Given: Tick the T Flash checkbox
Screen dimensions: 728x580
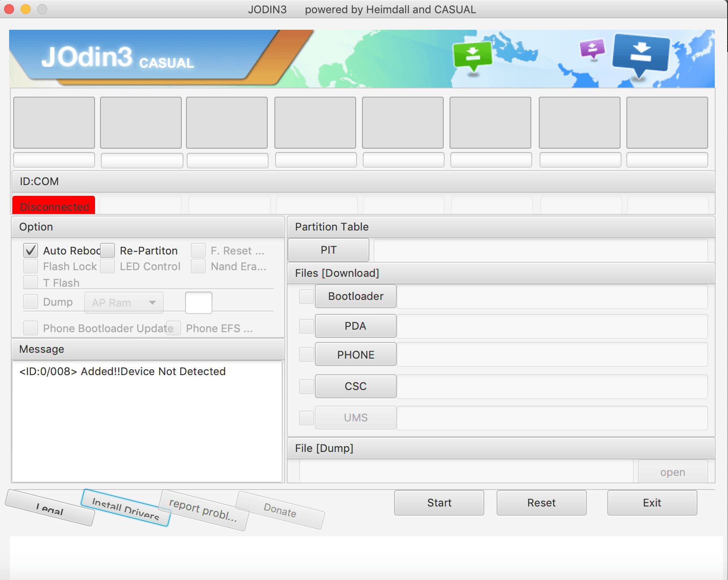Looking at the screenshot, I should pyautogui.click(x=31, y=283).
